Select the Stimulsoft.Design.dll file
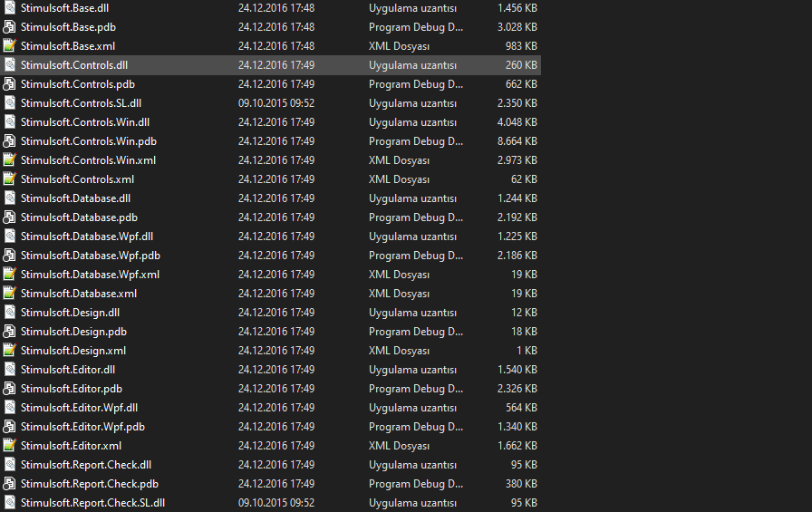This screenshot has width=812, height=512. pyautogui.click(x=70, y=313)
